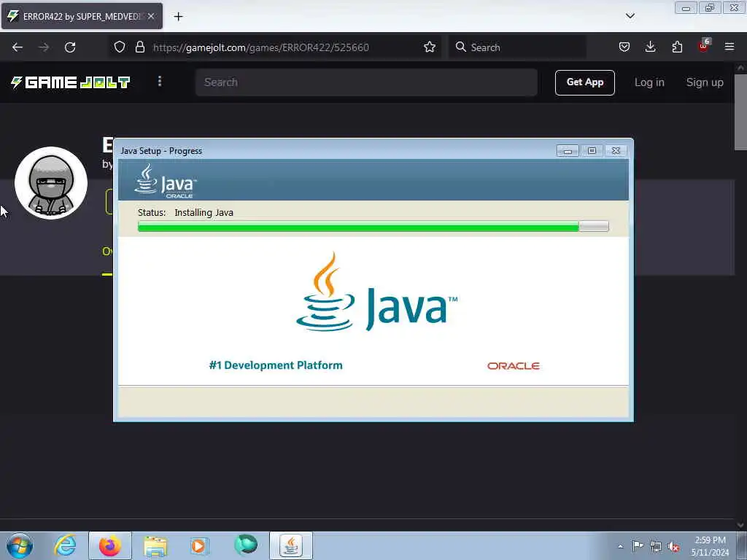This screenshot has height=560, width=747.
Task: Open network connection tray icon
Action: pos(656,547)
